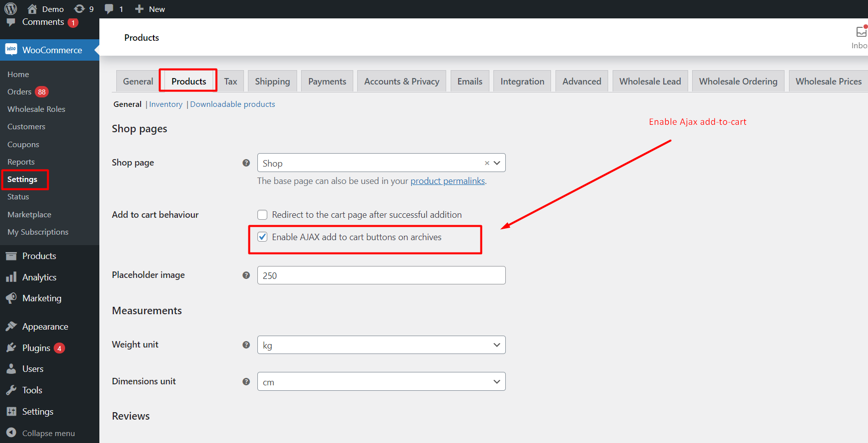Click the Users person icon
The image size is (868, 443).
click(11, 368)
